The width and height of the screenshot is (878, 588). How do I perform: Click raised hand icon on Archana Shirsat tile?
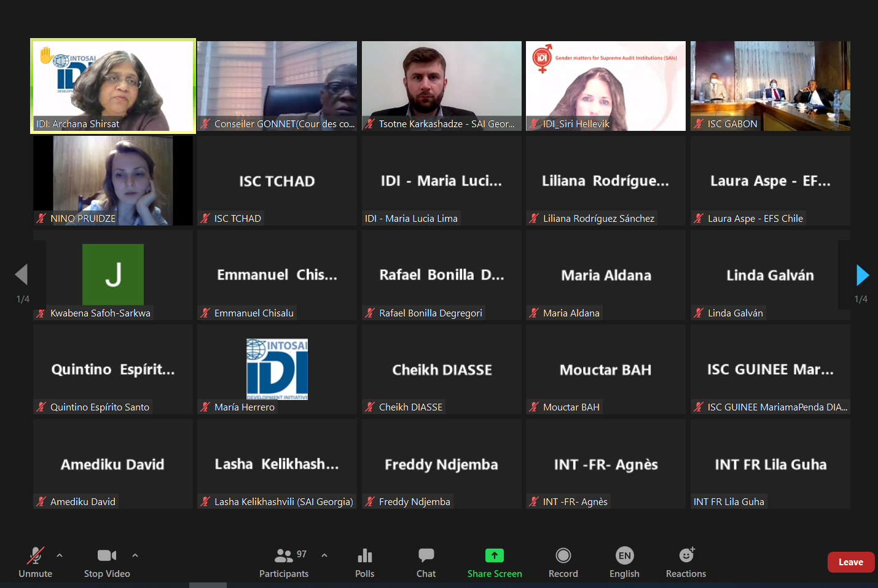[46, 55]
